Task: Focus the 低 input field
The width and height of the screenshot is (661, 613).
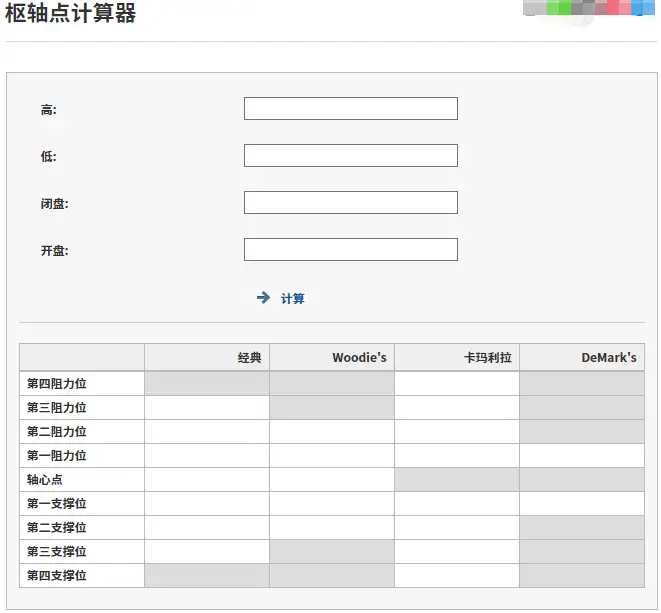Action: coord(351,156)
